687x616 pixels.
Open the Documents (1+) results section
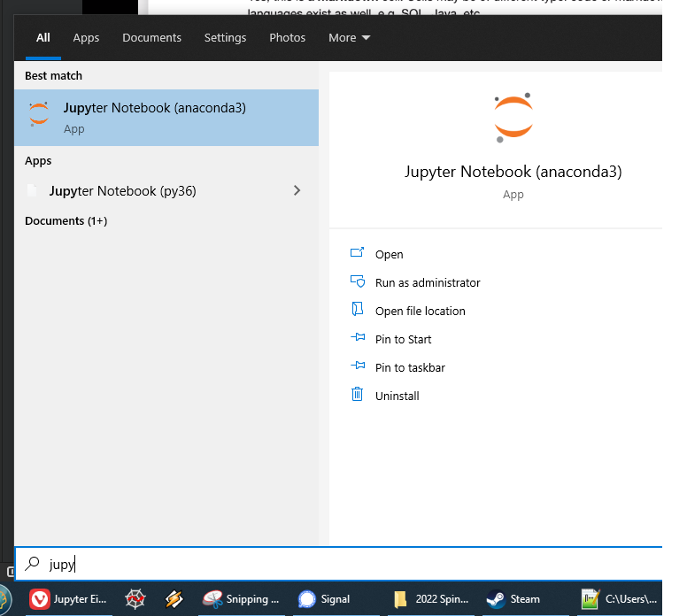coord(66,220)
